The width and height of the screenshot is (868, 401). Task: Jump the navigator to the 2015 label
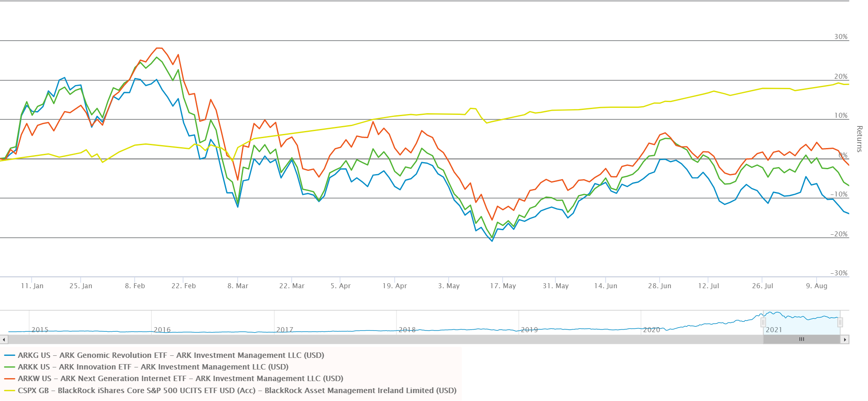coord(40,330)
